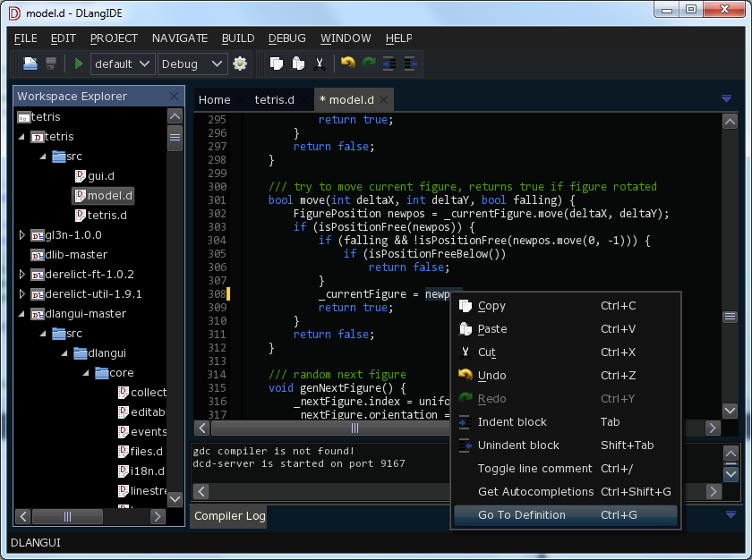Open the build configuration settings gear

click(238, 64)
